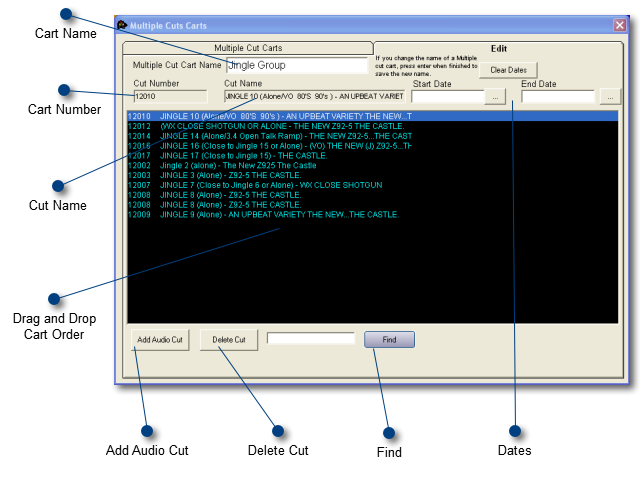The image size is (644, 481).
Task: Click the Cut Number field showing 12010
Action: pyautogui.click(x=170, y=97)
